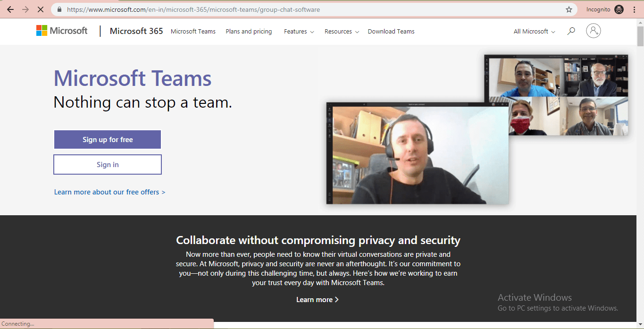Click the browser forward arrow

coord(25,9)
